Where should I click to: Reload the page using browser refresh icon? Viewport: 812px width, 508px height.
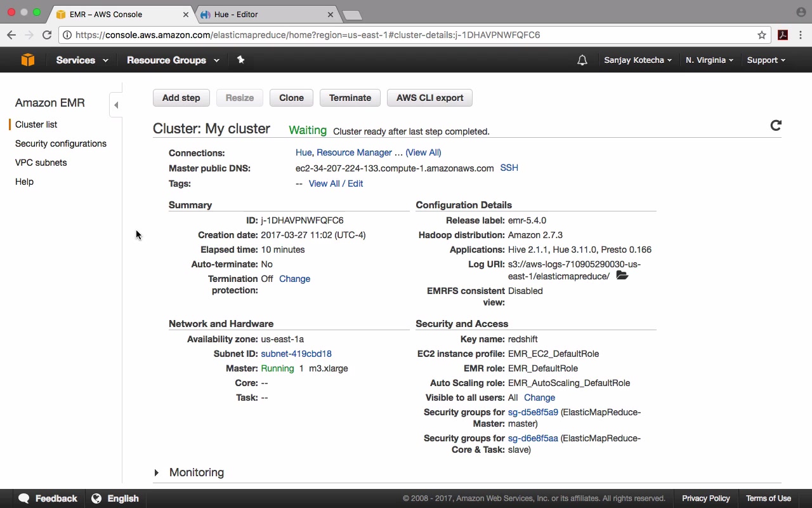tap(47, 35)
